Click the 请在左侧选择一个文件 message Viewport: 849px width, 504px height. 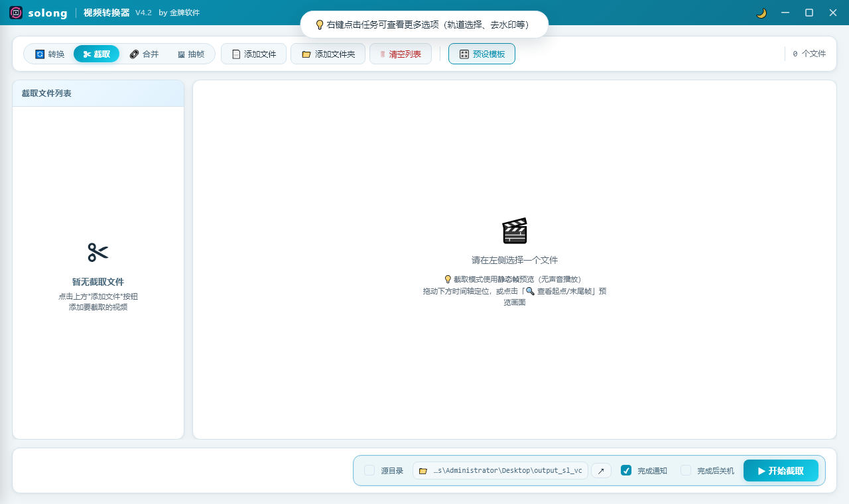point(515,260)
